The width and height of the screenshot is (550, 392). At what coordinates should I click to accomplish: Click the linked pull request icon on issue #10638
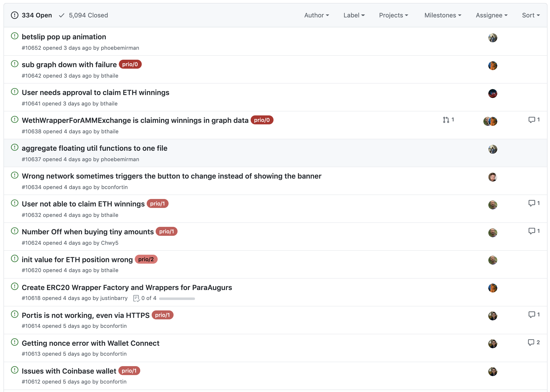446,120
